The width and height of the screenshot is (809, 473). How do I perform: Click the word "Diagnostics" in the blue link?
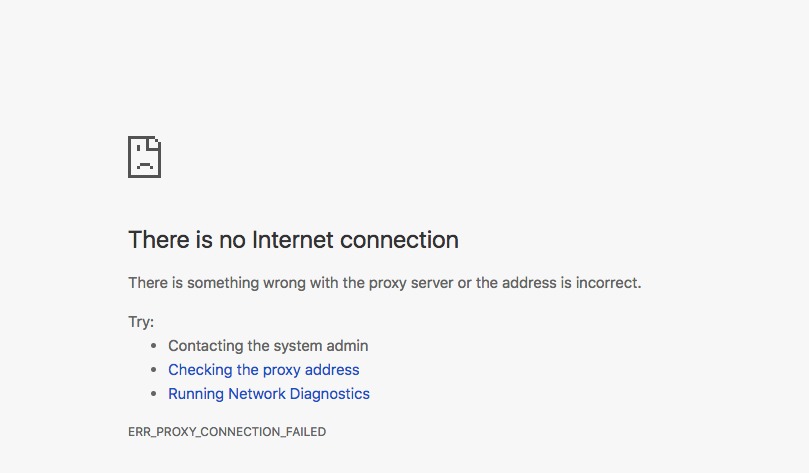coord(330,394)
